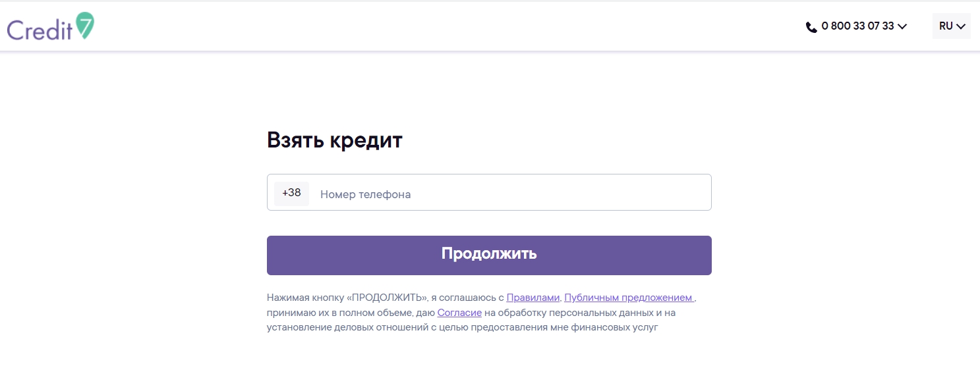Screen dimensions: 980x370
Task: Open the Правилами link
Action: (x=533, y=298)
